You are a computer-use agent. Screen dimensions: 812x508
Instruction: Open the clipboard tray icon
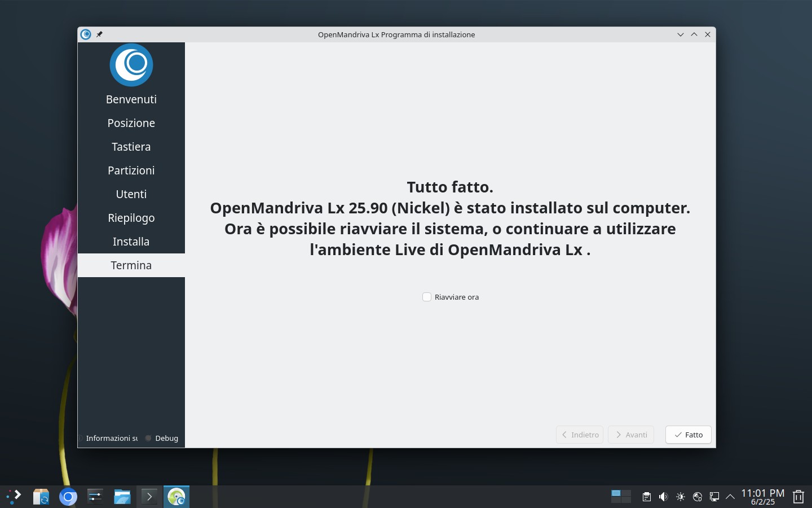coord(647,497)
